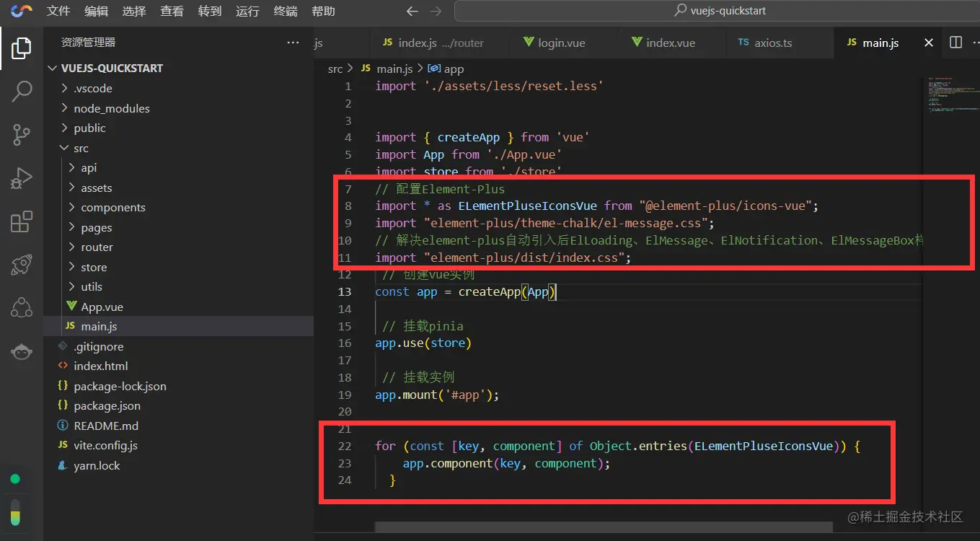Close the main.js tab
This screenshot has height=541, width=980.
[929, 43]
